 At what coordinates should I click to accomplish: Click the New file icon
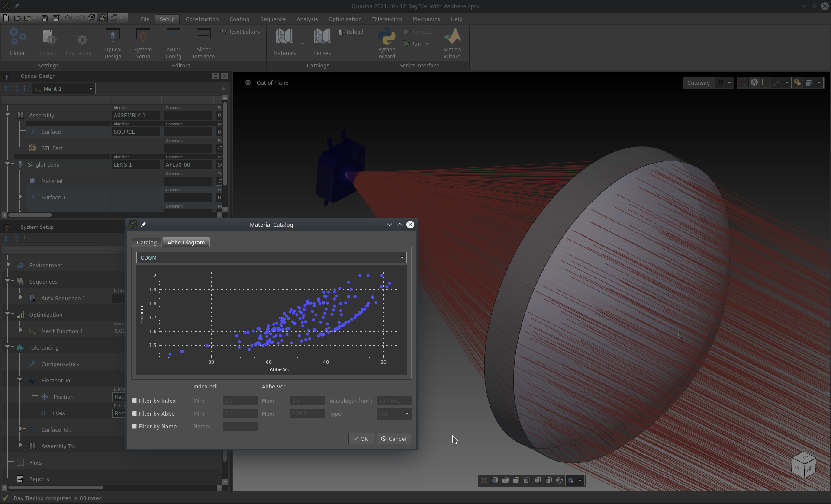(6, 18)
